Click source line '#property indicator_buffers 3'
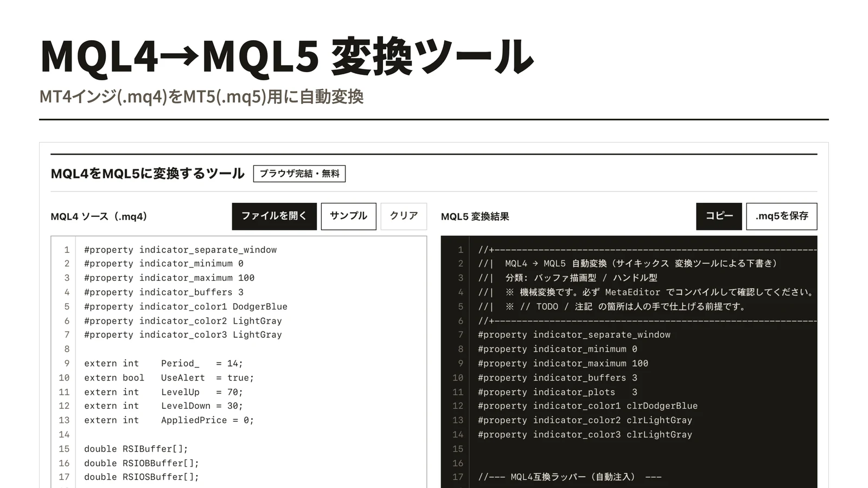Viewport: 868px width, 488px height. pyautogui.click(x=164, y=292)
